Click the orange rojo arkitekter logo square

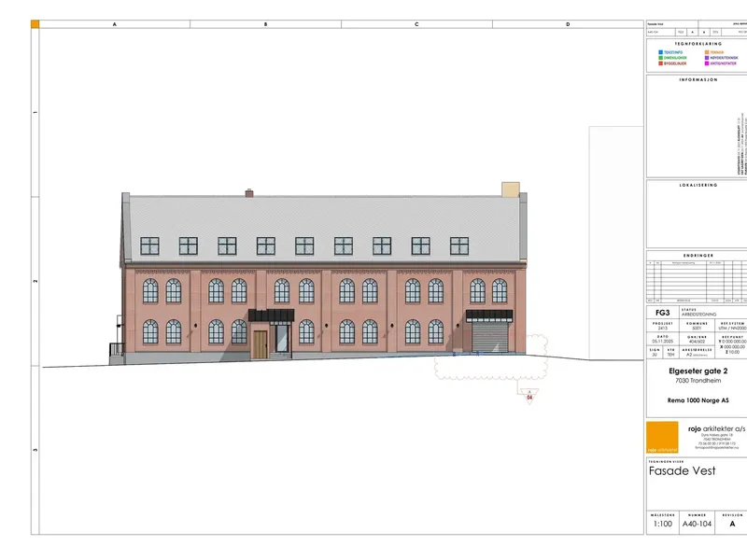[x=662, y=437]
